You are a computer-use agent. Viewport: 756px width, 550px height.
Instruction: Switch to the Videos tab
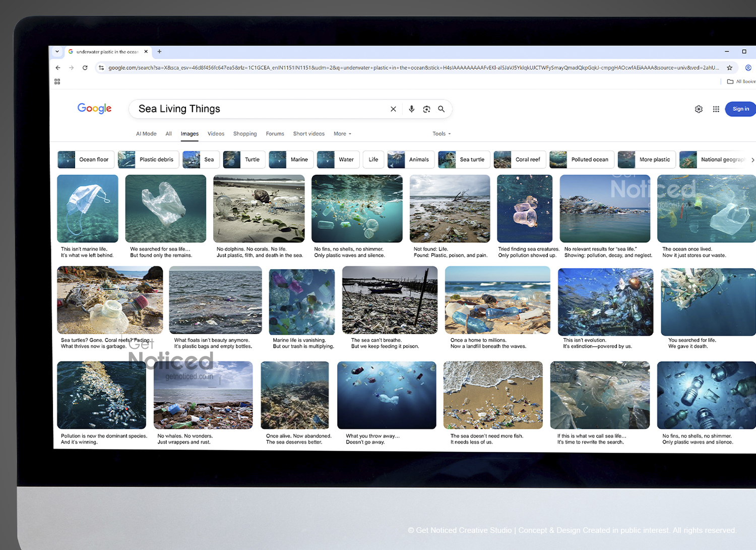point(216,134)
